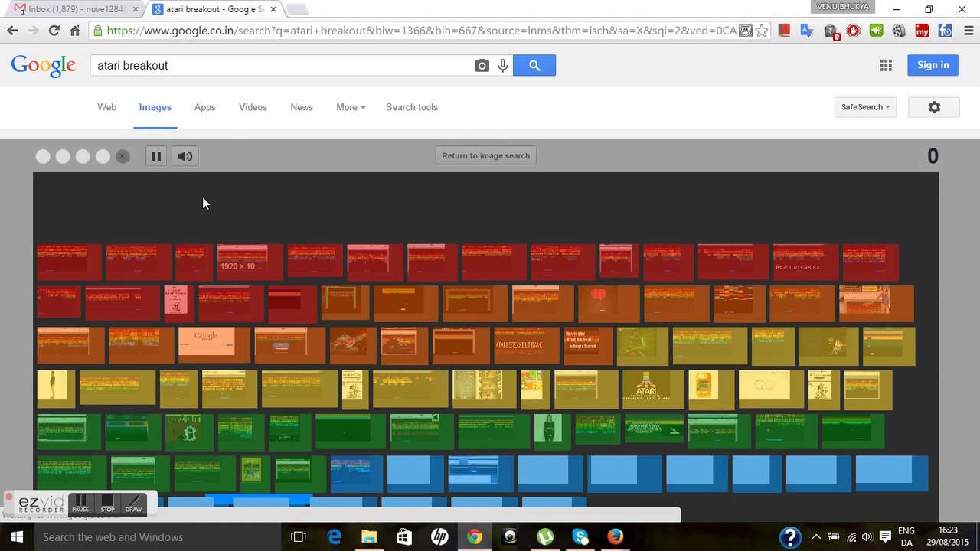
Task: Open the Windows Store taskbar icon
Action: 404,537
